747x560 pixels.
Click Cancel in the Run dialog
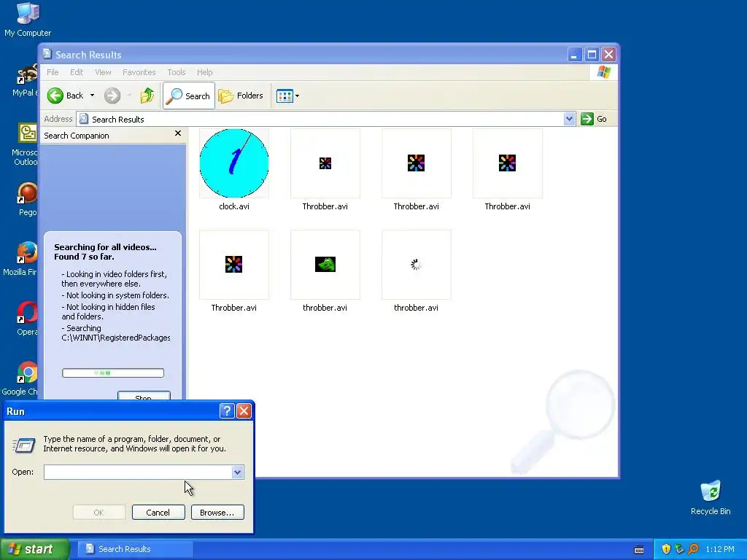coord(158,513)
